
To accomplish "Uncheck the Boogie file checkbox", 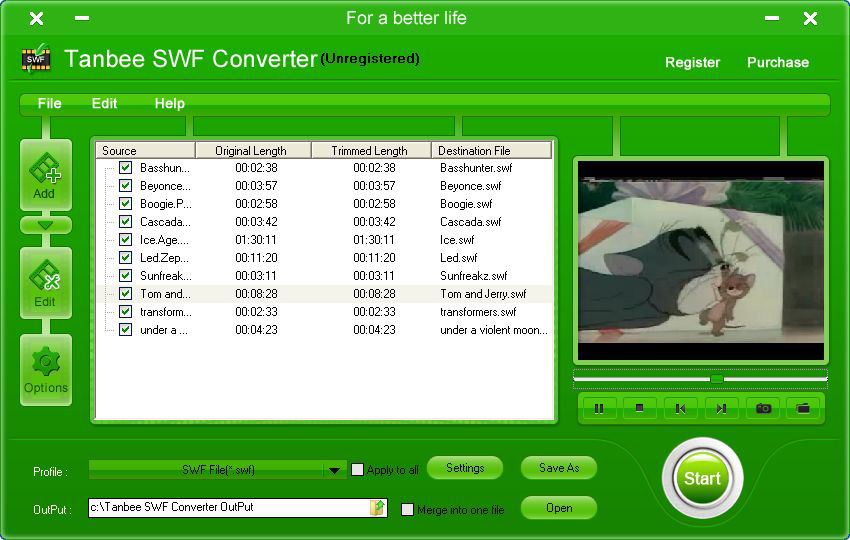I will click(x=125, y=203).
